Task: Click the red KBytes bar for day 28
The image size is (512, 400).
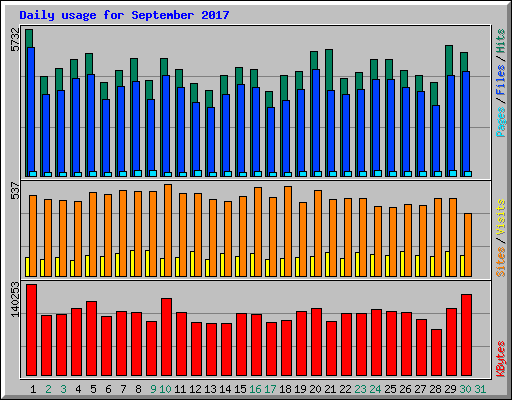Action: click(x=437, y=353)
